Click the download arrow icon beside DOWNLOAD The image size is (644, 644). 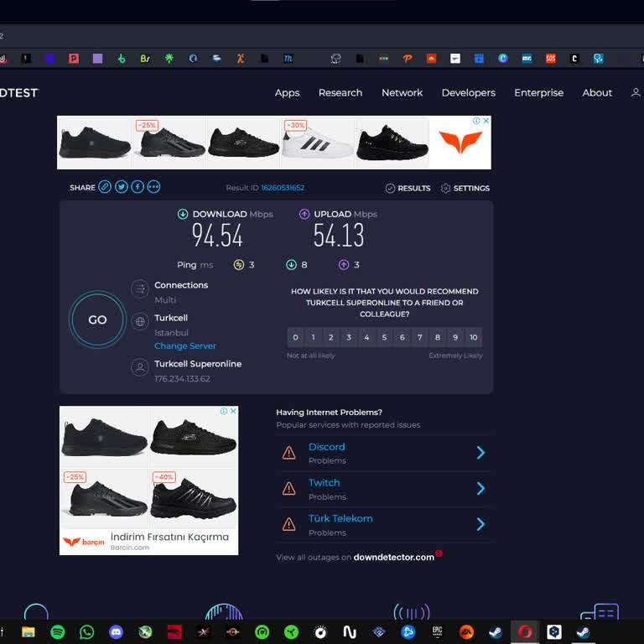[183, 214]
